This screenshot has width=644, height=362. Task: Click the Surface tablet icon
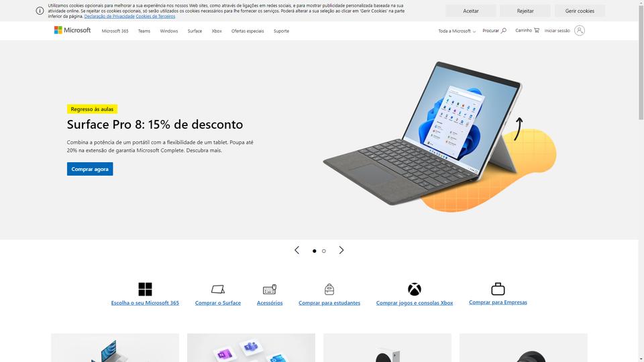tap(217, 290)
